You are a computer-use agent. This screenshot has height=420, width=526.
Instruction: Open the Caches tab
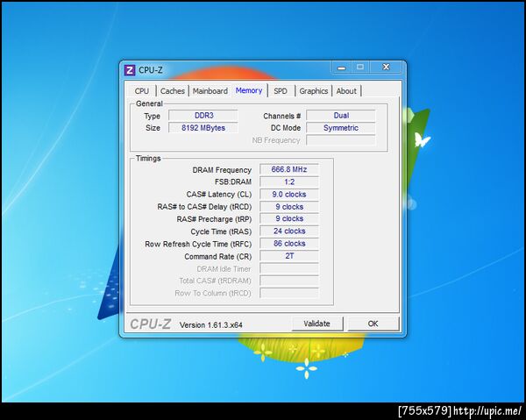coord(173,91)
